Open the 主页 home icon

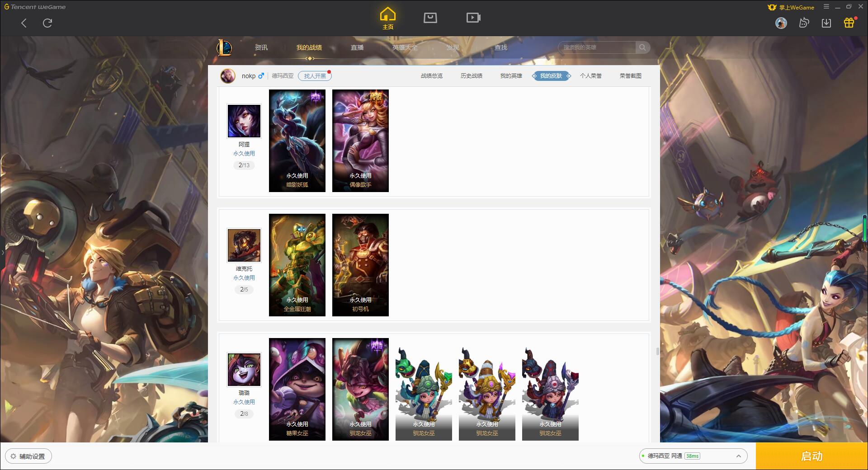coord(388,18)
